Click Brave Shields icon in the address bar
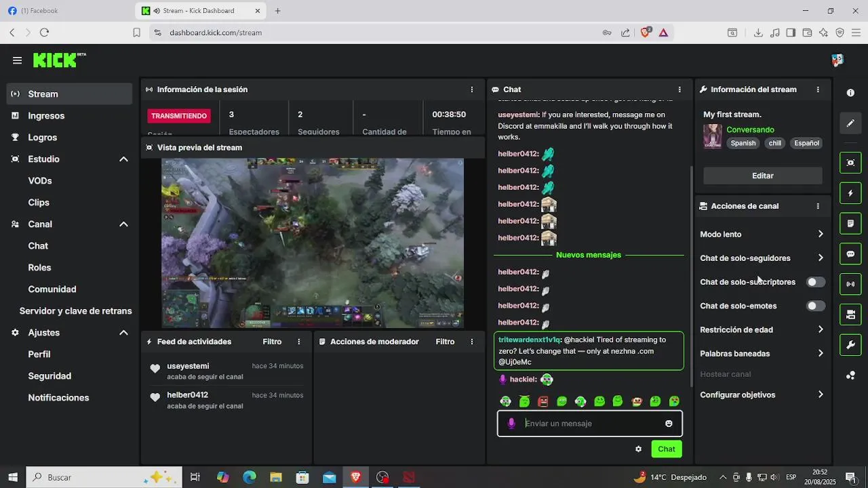This screenshot has height=488, width=868. pos(645,32)
